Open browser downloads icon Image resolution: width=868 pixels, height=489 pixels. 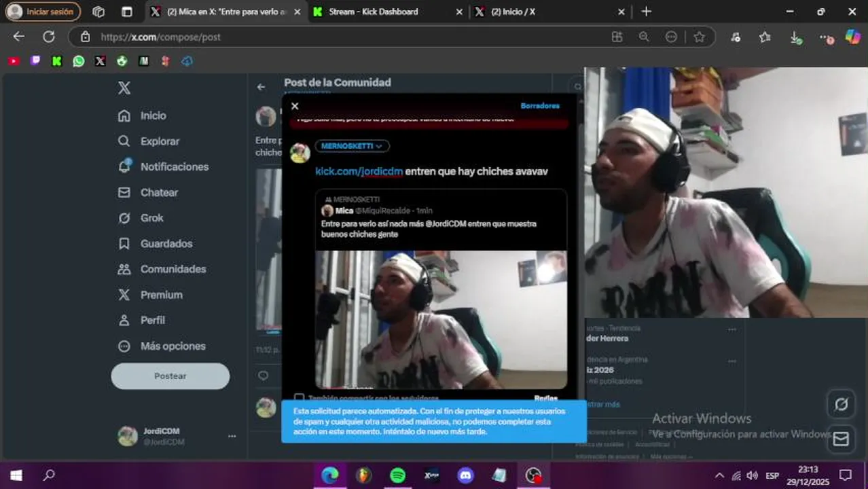[x=795, y=37]
